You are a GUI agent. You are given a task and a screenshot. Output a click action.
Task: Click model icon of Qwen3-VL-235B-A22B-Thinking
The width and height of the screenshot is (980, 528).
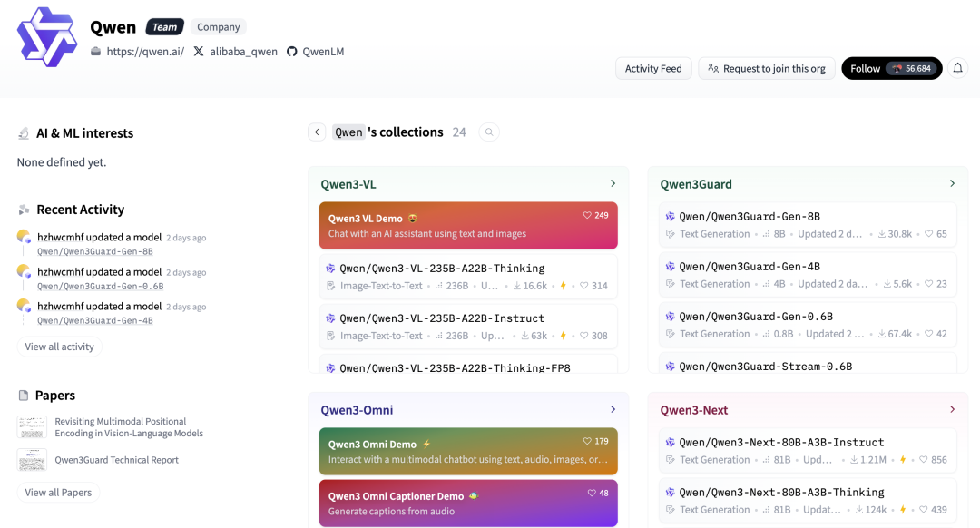[x=330, y=268]
